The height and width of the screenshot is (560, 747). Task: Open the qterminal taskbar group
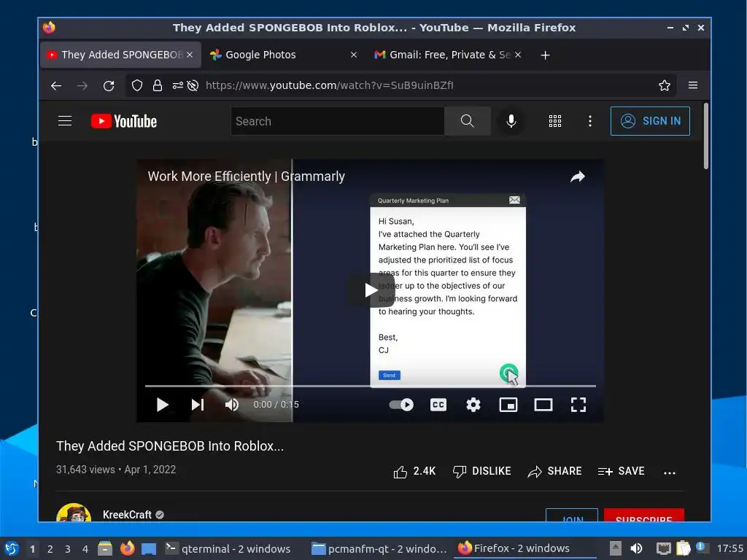(x=228, y=548)
